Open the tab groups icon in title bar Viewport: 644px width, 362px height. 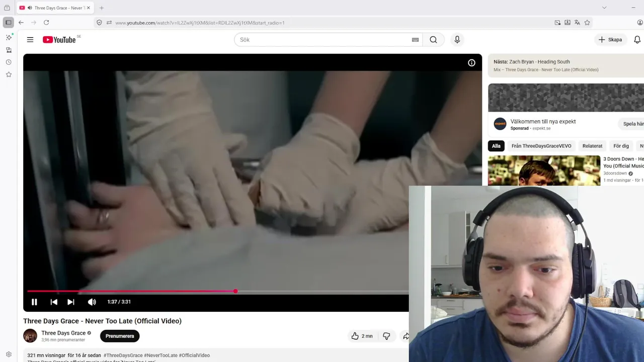(7, 8)
